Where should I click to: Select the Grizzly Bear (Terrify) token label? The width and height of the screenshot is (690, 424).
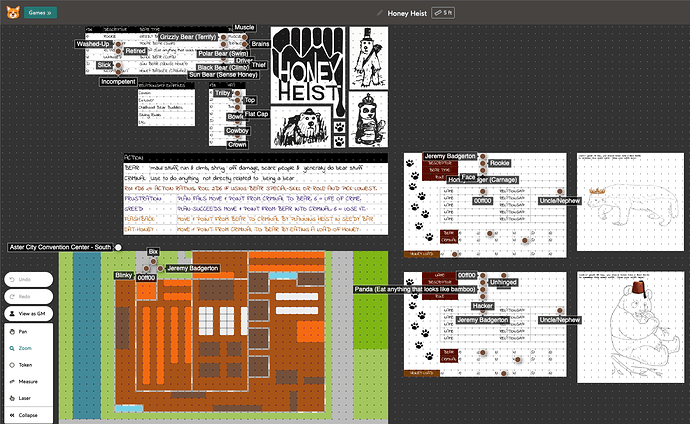(188, 37)
